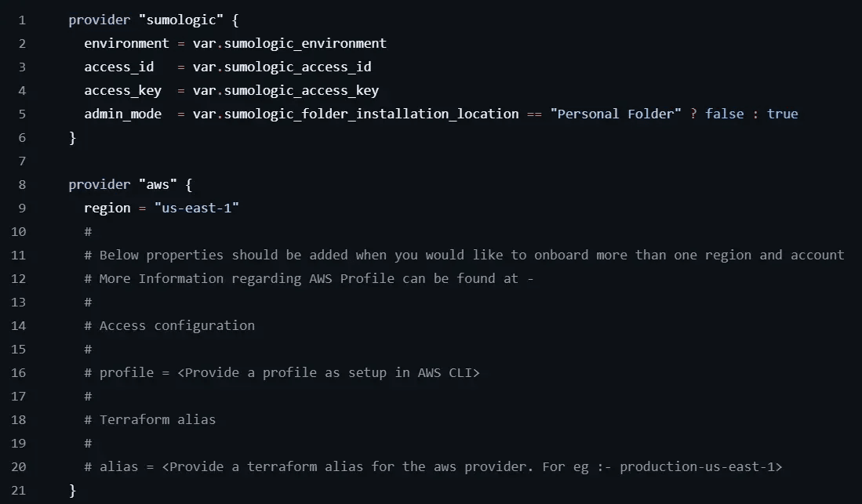This screenshot has height=504, width=862.
Task: Click line number 1 in the gutter
Action: [22, 20]
